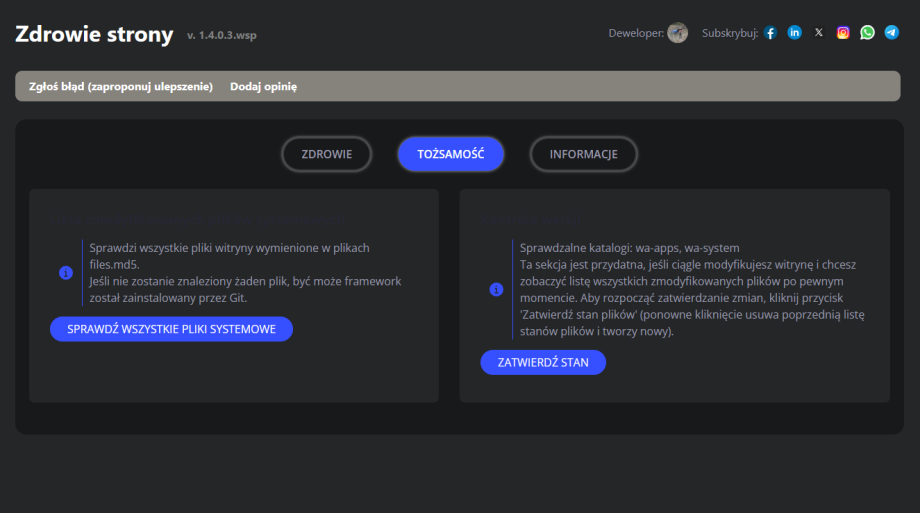Click the 'Zdrowie strony' page title

point(94,34)
